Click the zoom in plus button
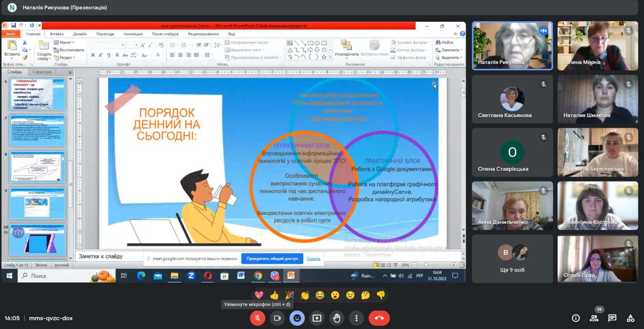 (454, 265)
